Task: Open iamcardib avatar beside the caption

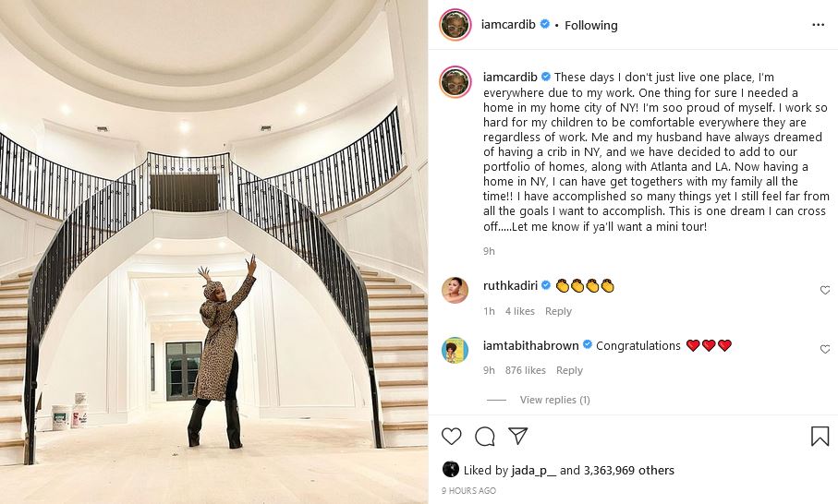Action: click(455, 81)
